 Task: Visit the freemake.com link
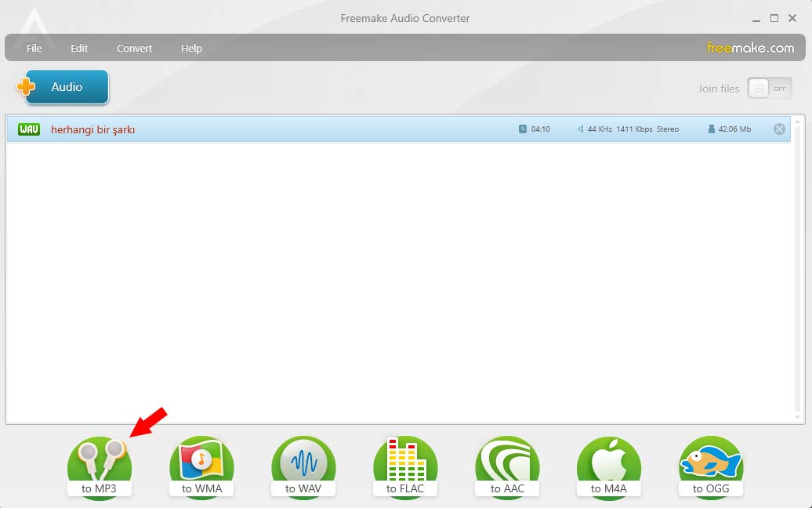point(750,48)
